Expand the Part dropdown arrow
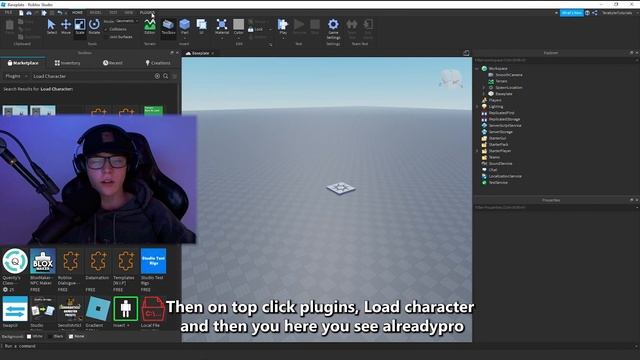Screen dimensions: 640x360 pos(184,38)
